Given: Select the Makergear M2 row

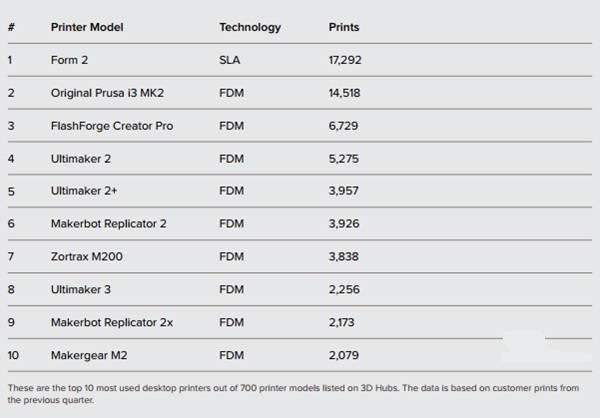Looking at the screenshot, I should click(300, 355).
